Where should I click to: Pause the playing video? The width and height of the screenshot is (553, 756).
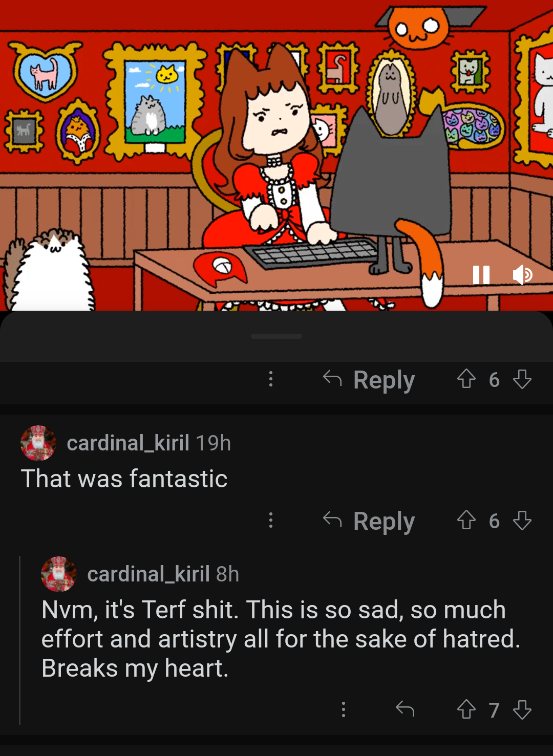click(481, 275)
